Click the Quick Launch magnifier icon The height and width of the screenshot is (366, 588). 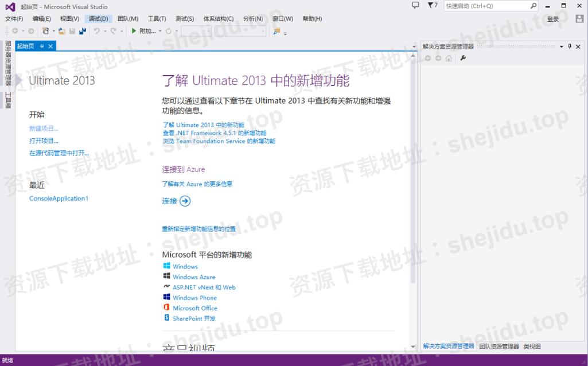point(534,6)
